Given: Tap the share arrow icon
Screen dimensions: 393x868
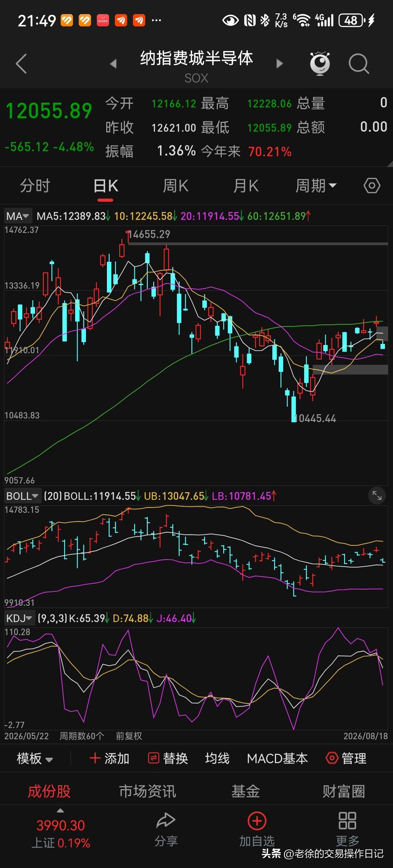Looking at the screenshot, I should [166, 821].
